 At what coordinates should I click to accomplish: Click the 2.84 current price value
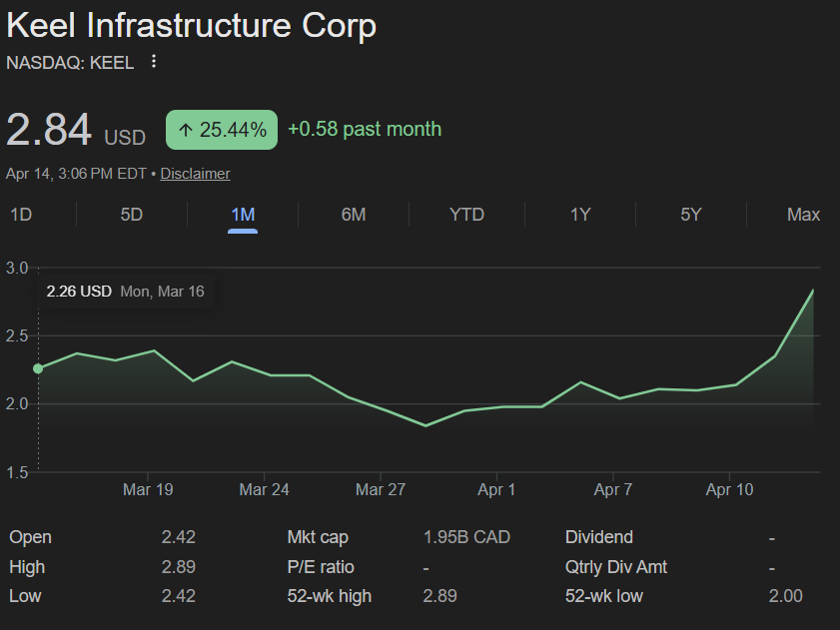49,129
